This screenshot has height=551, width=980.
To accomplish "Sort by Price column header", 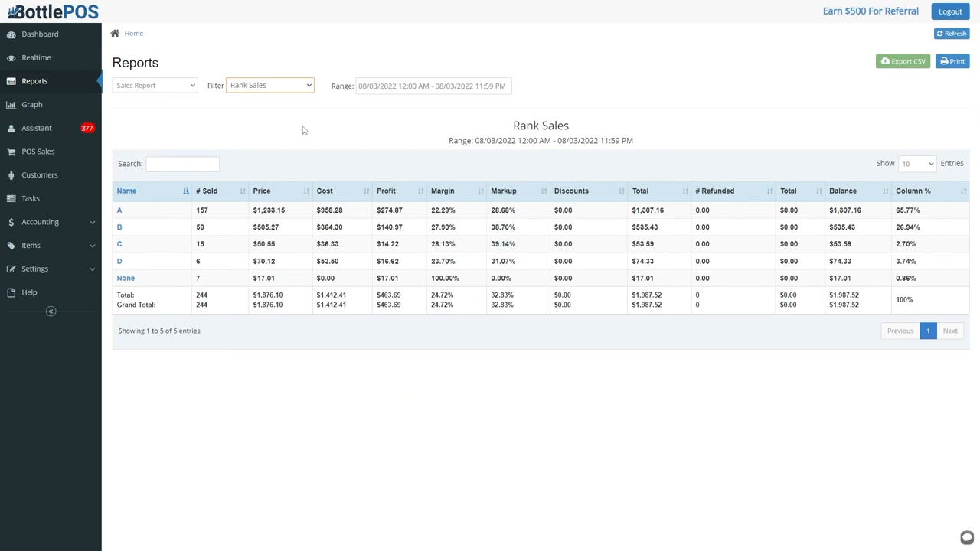I will pyautogui.click(x=280, y=191).
